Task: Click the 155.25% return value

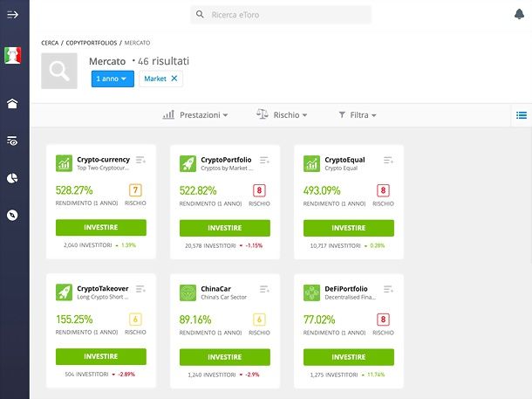Action: click(x=74, y=320)
